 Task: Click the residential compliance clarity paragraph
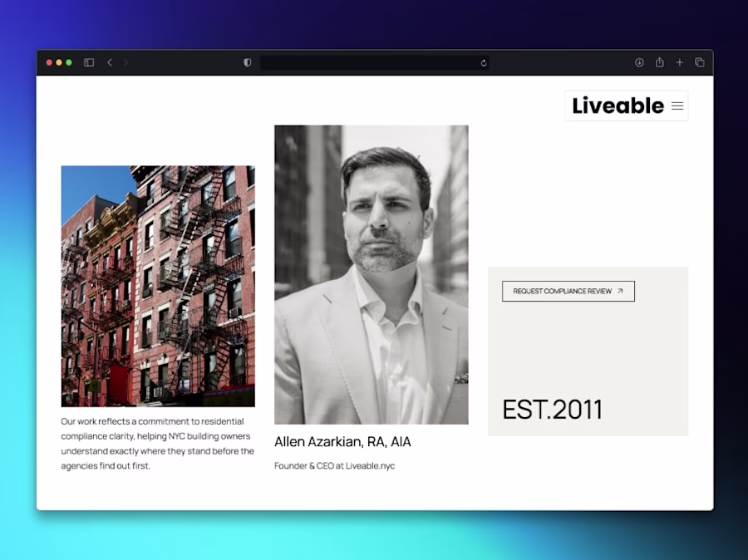[157, 443]
